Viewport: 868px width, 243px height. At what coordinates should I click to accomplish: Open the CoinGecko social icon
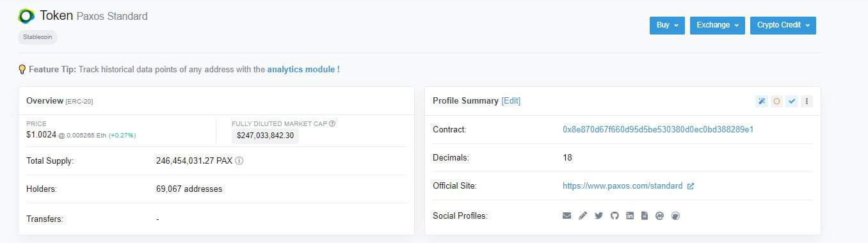coord(675,216)
